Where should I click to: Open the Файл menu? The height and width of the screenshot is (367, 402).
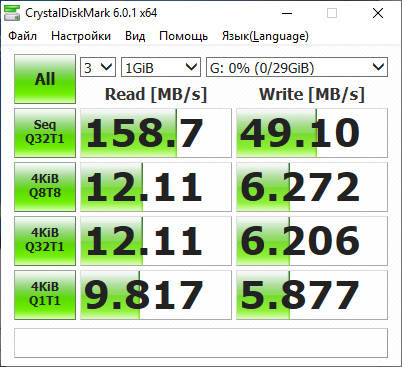22,36
